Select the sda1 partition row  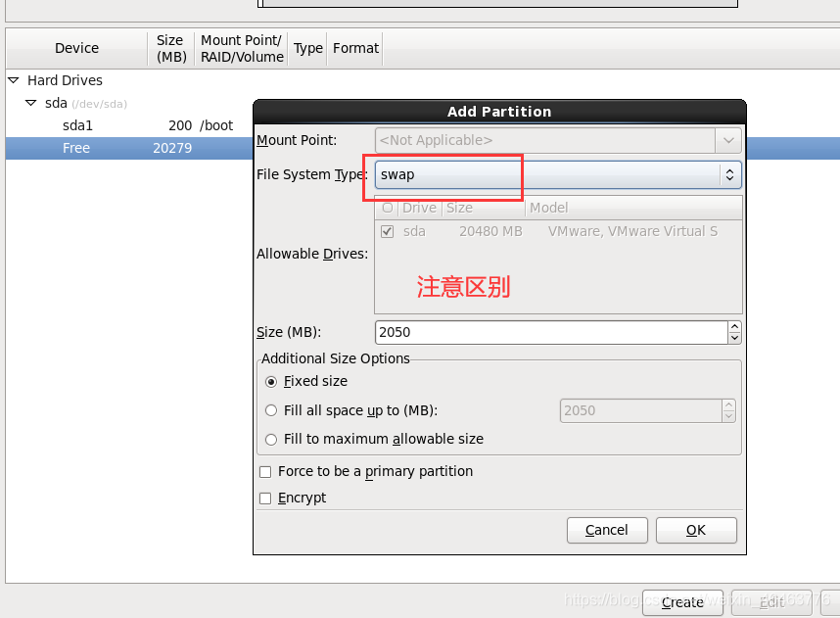128,125
